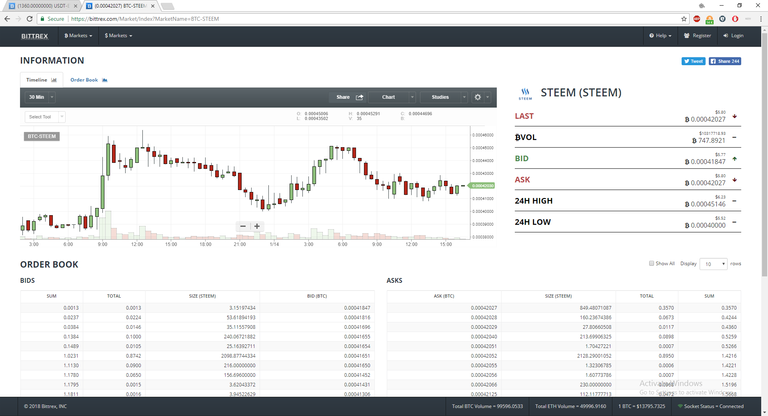Open the Select Tool drawing dropdown

45,117
